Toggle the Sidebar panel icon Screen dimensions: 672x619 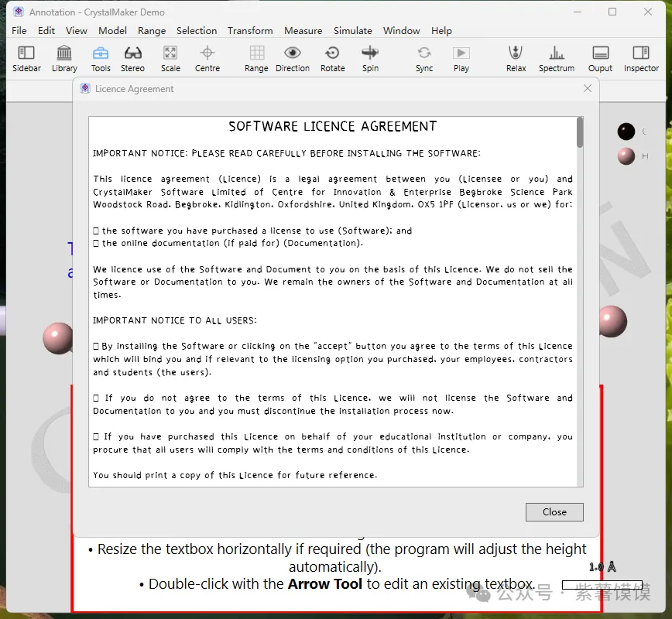(x=26, y=53)
